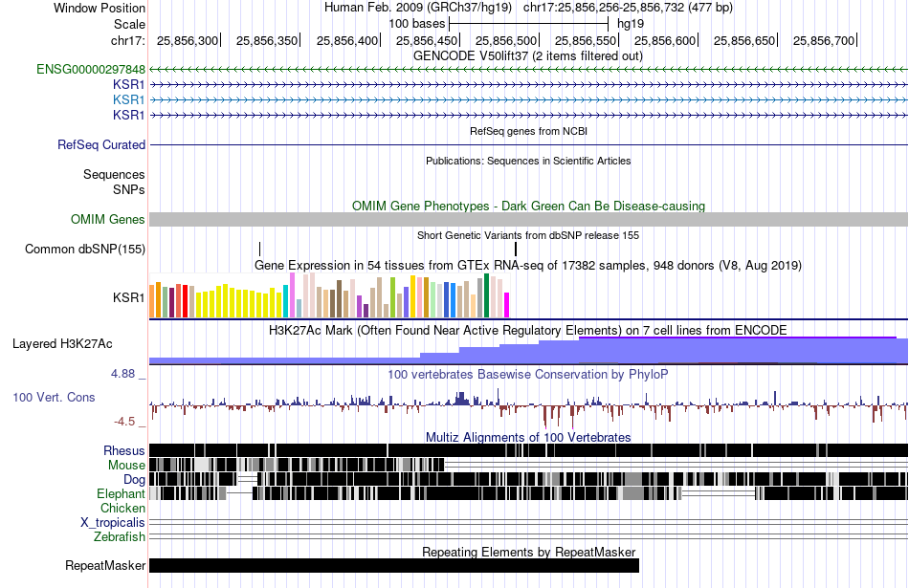Click the Sequences track label
Viewport: 909px width, 588px height.
114,174
